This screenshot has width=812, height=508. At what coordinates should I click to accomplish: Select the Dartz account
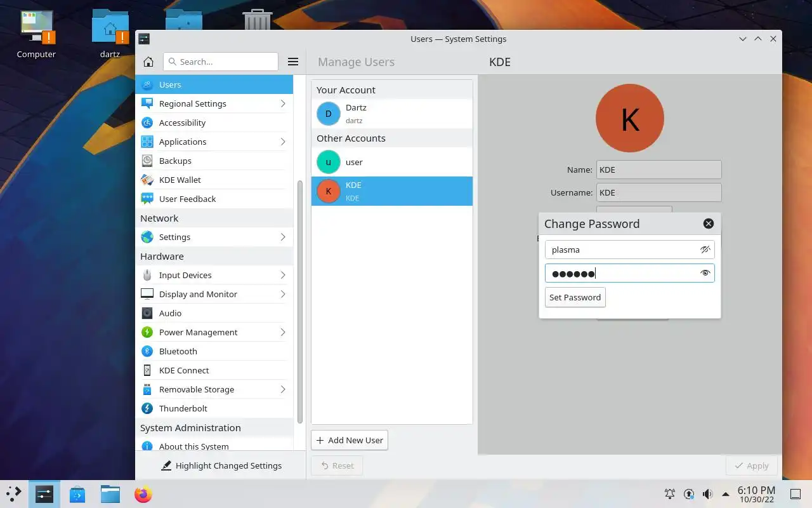point(392,114)
